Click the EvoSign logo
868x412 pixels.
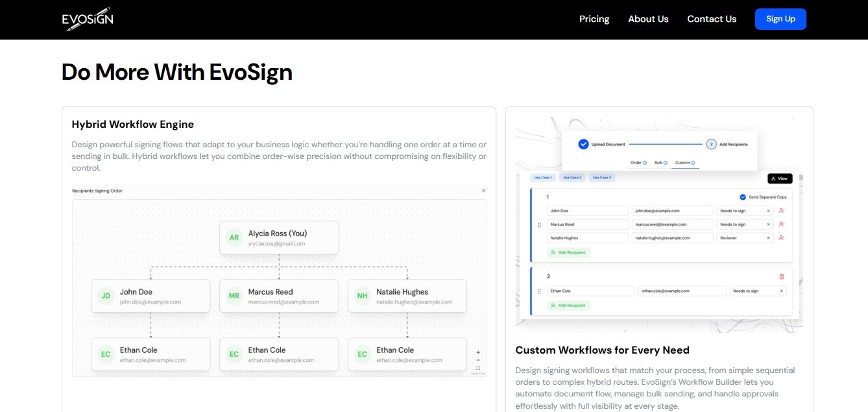coord(88,19)
